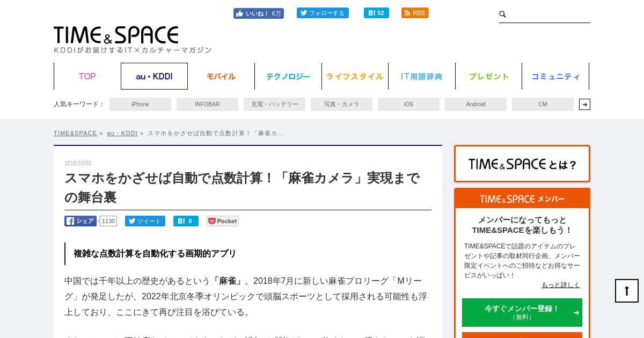Click the scroll-to-top arrow button
The image size is (644, 338).
coord(627,291)
